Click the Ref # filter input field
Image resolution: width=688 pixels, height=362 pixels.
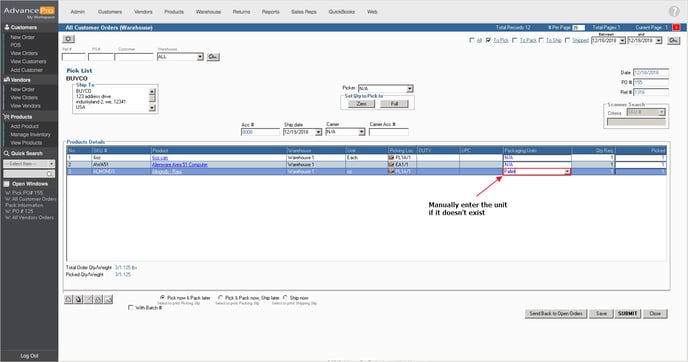pyautogui.click(x=74, y=57)
